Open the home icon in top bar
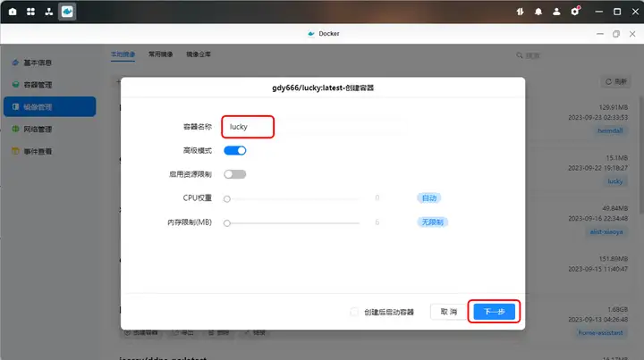The height and width of the screenshot is (360, 644). pos(13,12)
